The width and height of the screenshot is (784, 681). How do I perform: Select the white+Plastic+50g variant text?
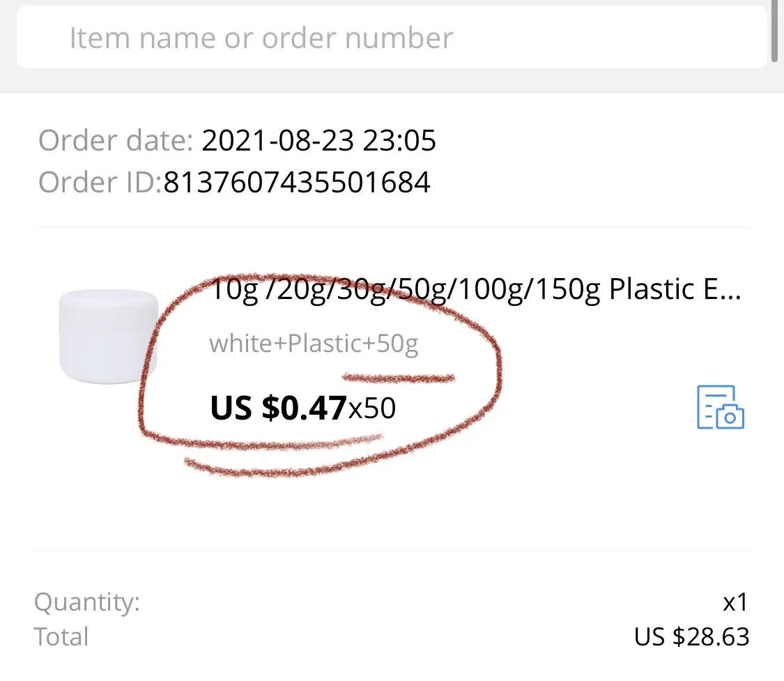point(314,344)
